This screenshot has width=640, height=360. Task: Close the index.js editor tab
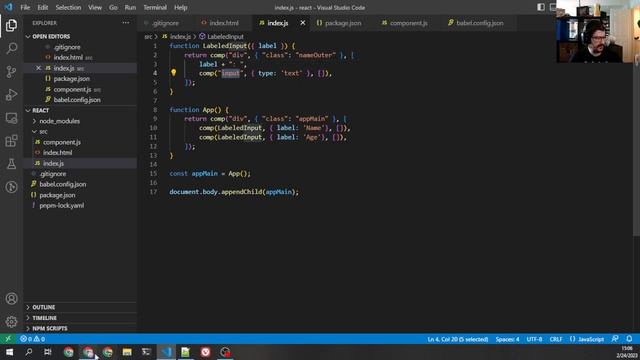pyautogui.click(x=302, y=23)
